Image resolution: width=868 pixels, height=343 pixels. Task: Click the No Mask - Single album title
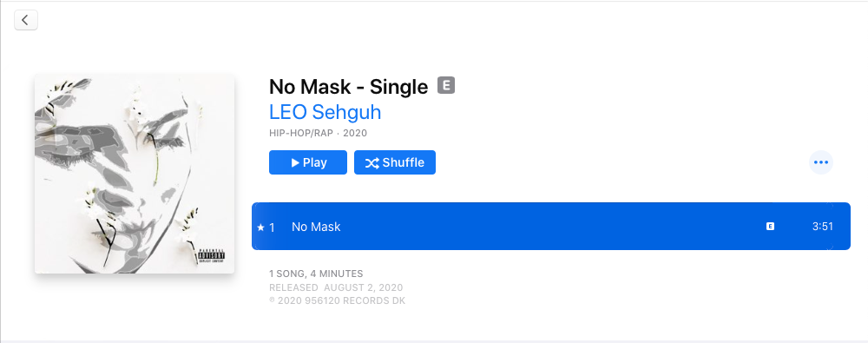(x=348, y=87)
